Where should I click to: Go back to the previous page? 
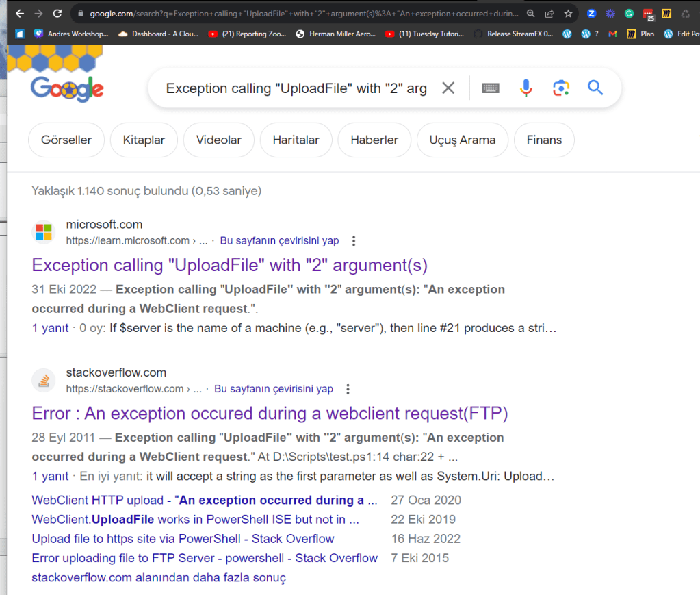[20, 14]
